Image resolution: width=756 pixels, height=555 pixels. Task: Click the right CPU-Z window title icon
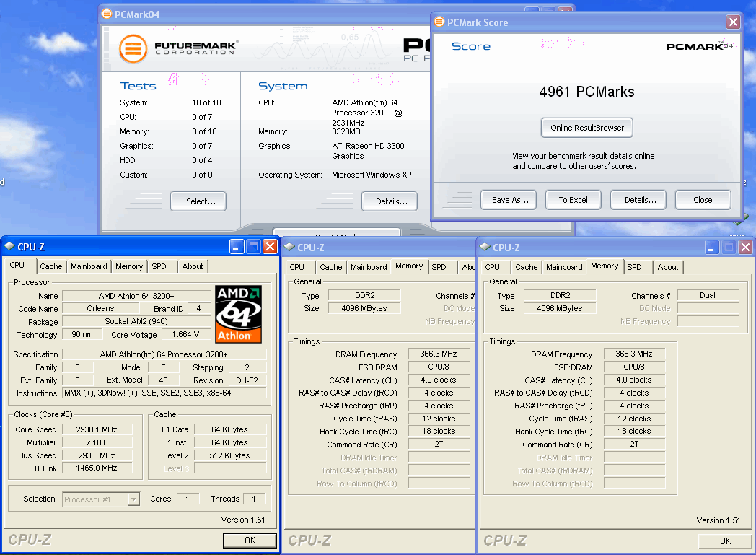point(485,247)
